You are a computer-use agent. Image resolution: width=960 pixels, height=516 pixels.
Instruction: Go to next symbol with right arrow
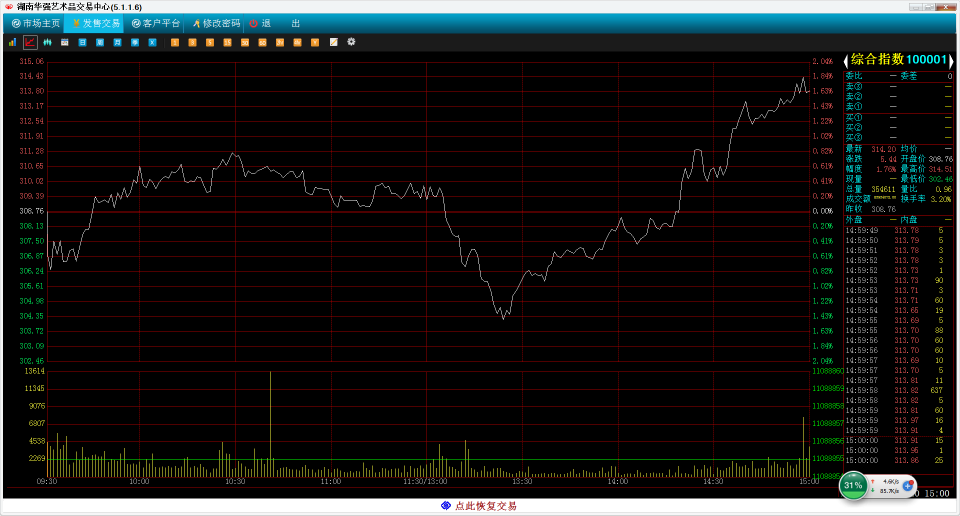pyautogui.click(x=951, y=60)
